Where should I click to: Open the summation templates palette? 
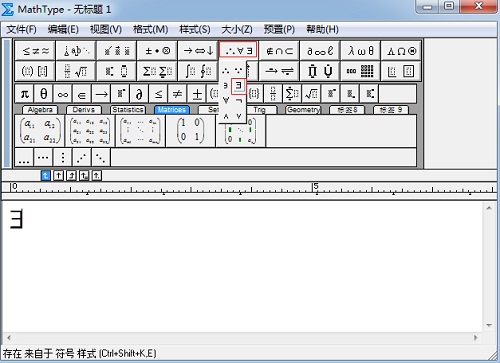point(158,71)
